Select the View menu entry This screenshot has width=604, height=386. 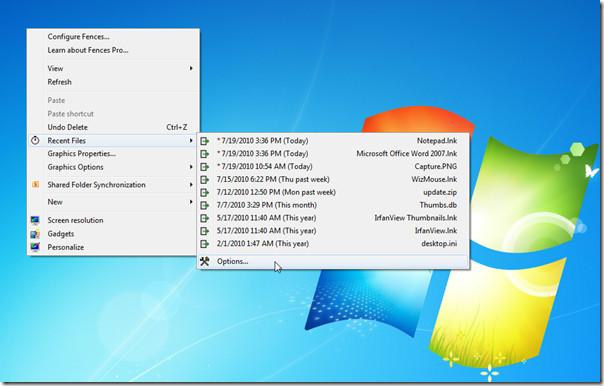coord(113,68)
